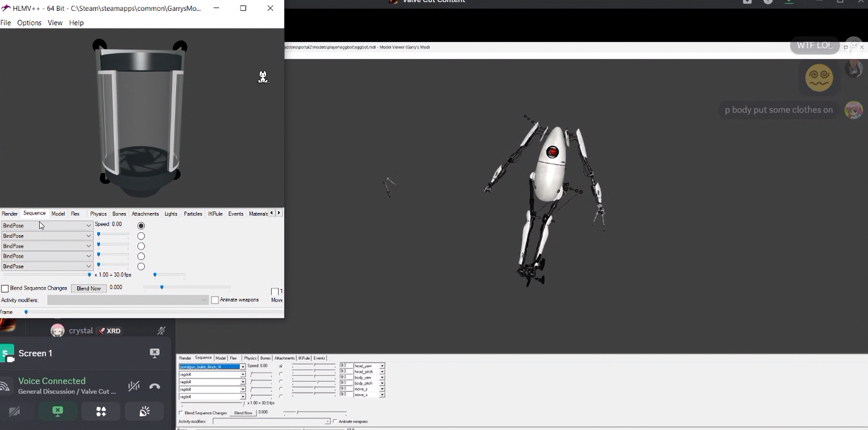Select the fourth sequence layer radio button in HLMV++
Image resolution: width=868 pixels, height=430 pixels.
click(x=141, y=257)
